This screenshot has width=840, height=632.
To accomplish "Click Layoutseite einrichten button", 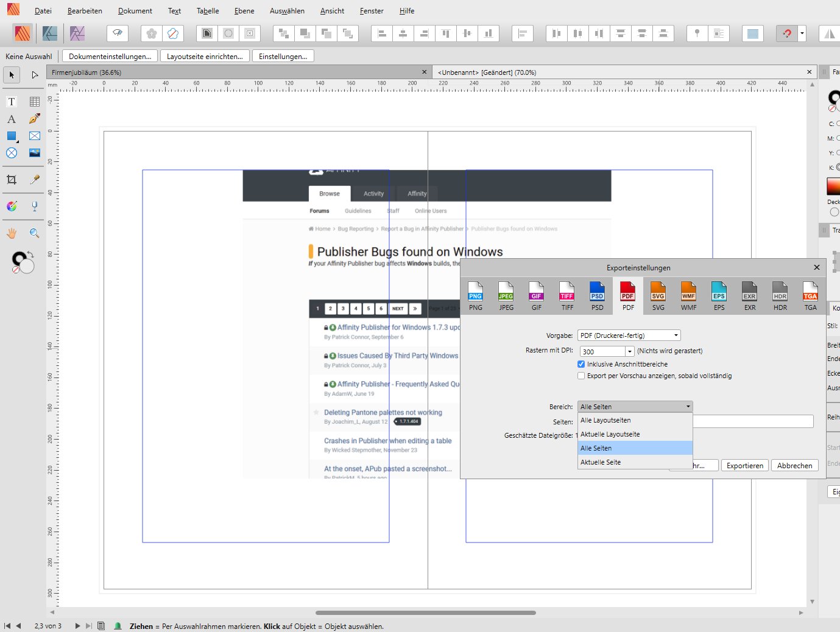I will click(205, 56).
